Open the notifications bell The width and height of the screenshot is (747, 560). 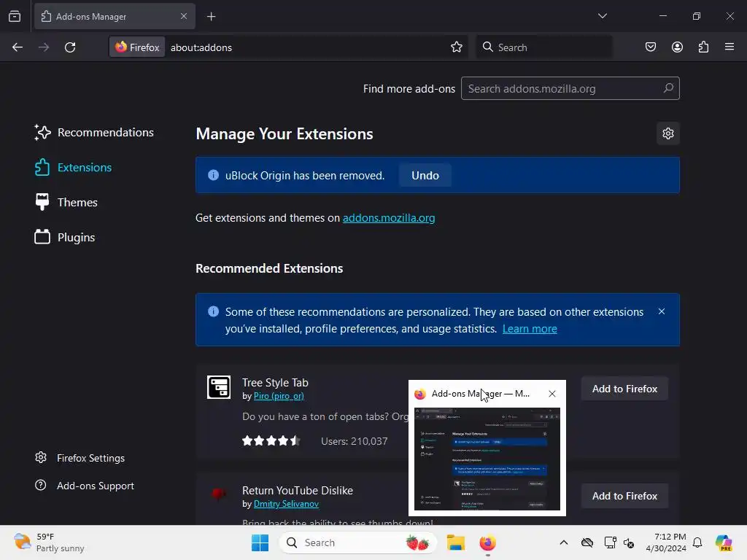point(697,542)
